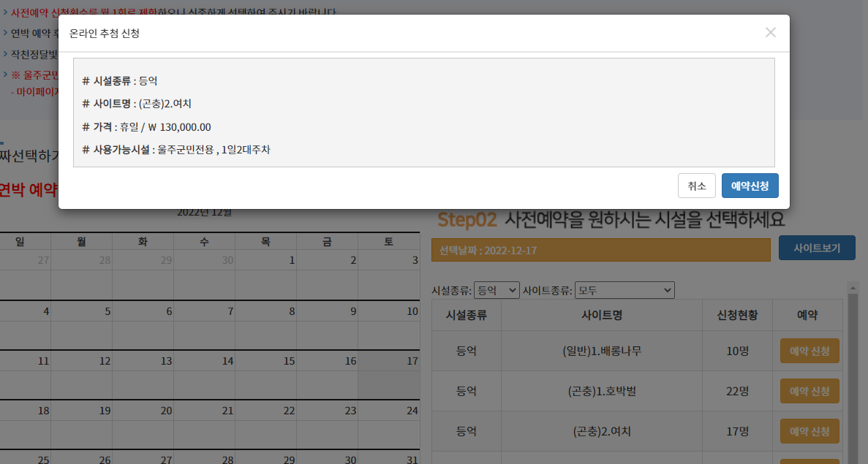Screen dimensions: 868x464
Task: Click the 예약신청 button in the dialog
Action: 750,186
